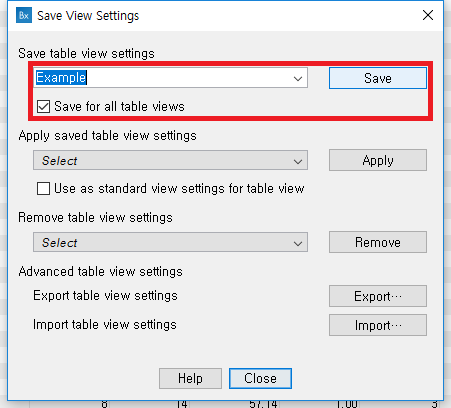The height and width of the screenshot is (408, 451).
Task: Click the Apply saved table view settings label
Action: (x=107, y=136)
